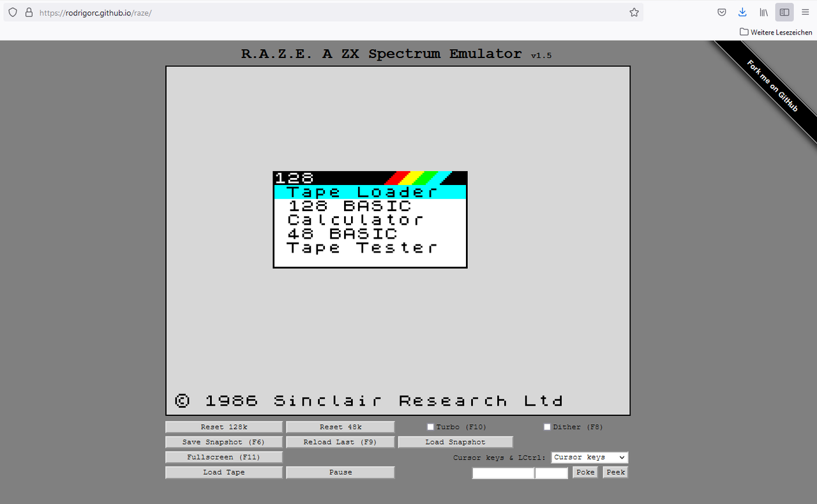Open the Firefox downloads arrow icon
This screenshot has width=817, height=504.
tap(742, 12)
